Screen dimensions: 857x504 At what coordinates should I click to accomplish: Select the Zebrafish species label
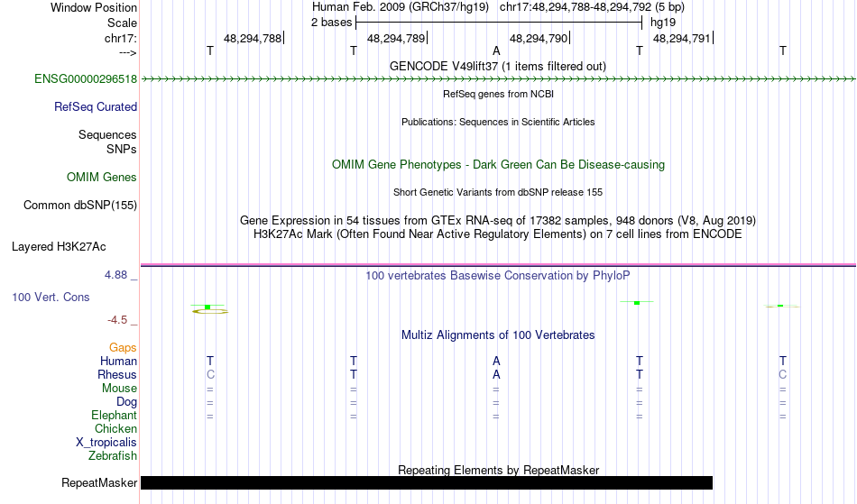[113, 455]
